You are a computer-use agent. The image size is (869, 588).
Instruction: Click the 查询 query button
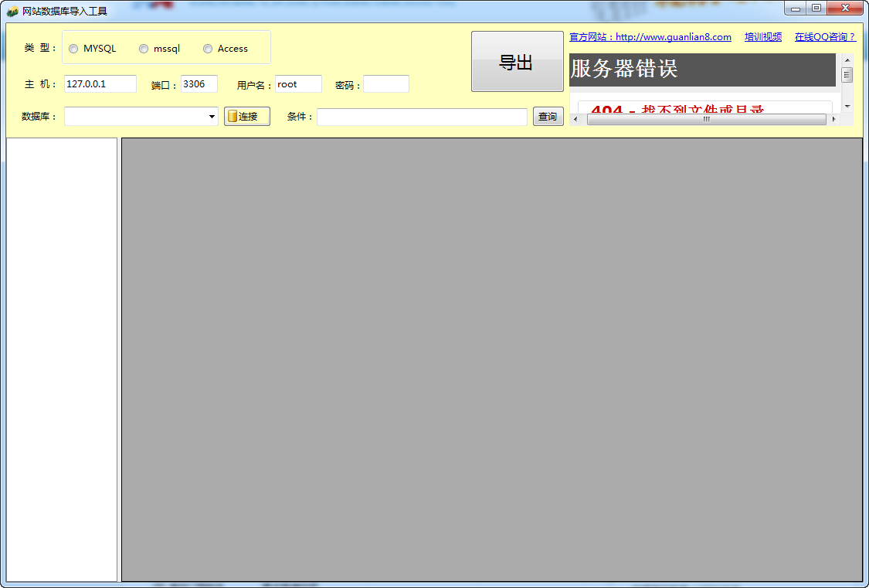548,117
